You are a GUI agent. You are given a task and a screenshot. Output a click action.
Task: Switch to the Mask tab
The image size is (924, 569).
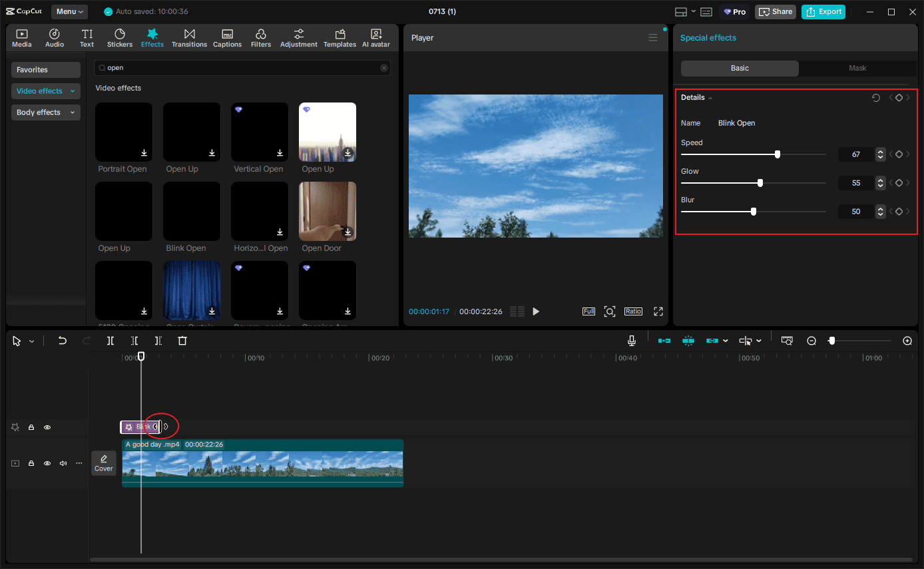(x=857, y=68)
